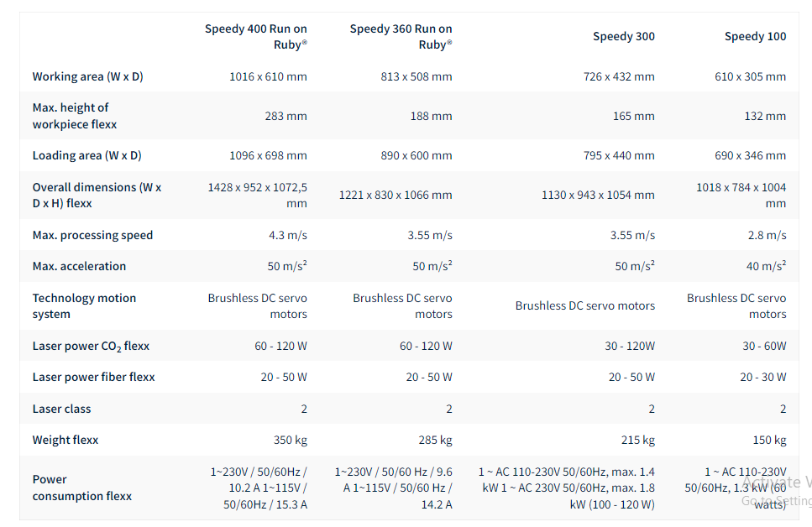The height and width of the screenshot is (527, 812).
Task: Click the 4.3 m/s processing speed value
Action: [288, 235]
